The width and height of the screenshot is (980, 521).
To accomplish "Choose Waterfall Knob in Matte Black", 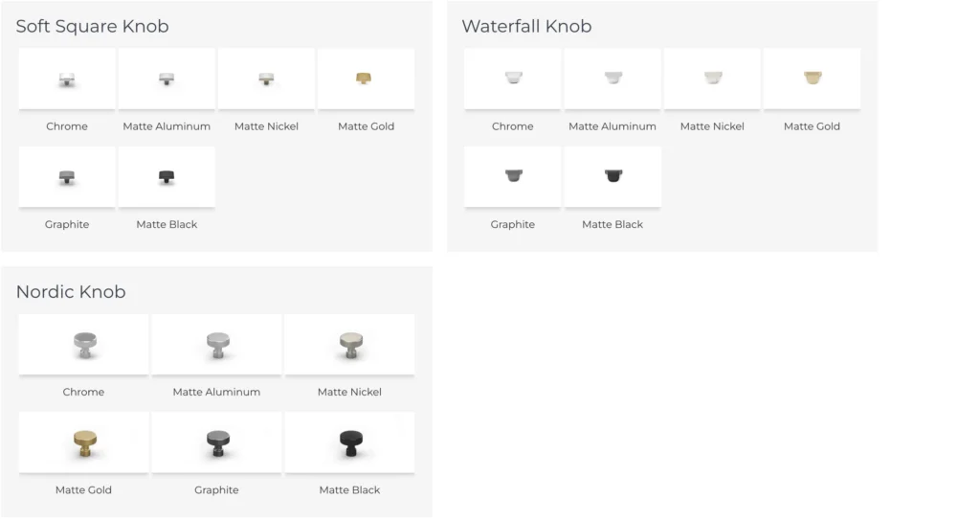I will point(612,177).
